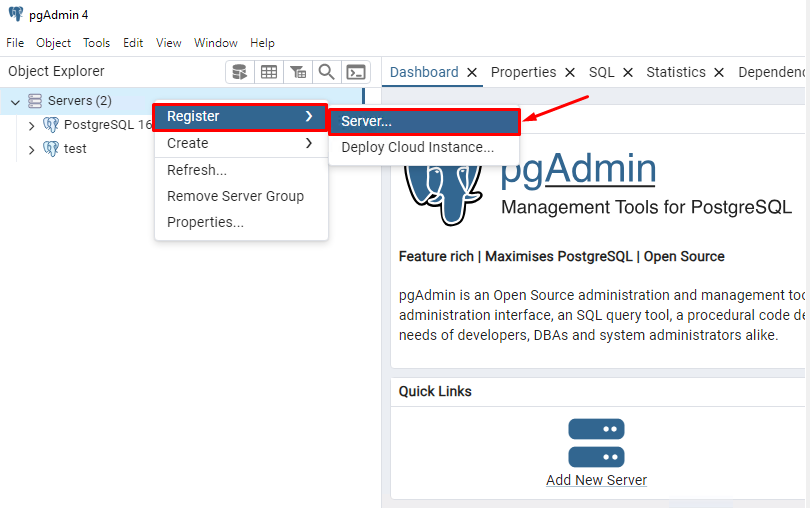Switch to the Statistics tab
This screenshot has height=508, width=810.
pyautogui.click(x=676, y=72)
